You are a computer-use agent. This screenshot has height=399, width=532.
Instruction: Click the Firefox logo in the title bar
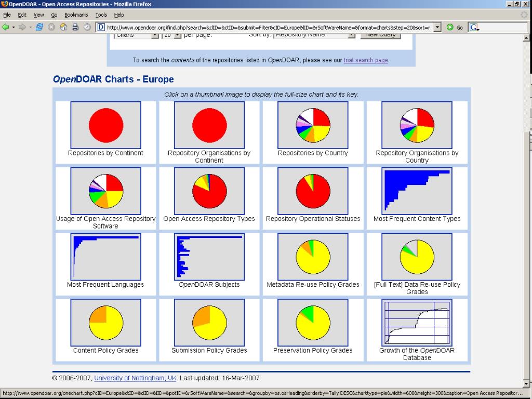click(x=4, y=4)
